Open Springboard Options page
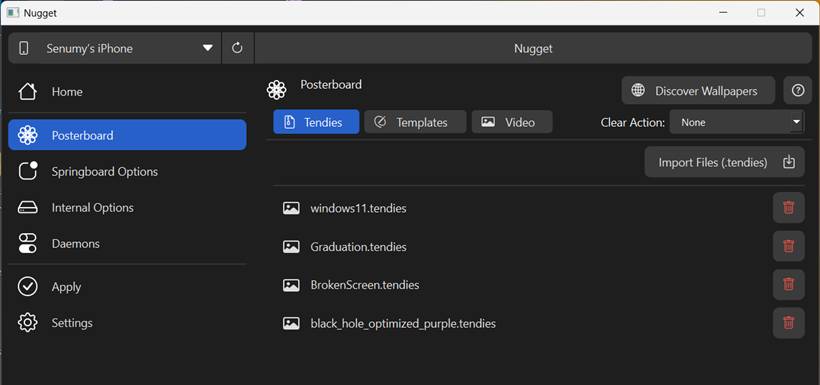Screen dimensions: 820x385 point(127,172)
